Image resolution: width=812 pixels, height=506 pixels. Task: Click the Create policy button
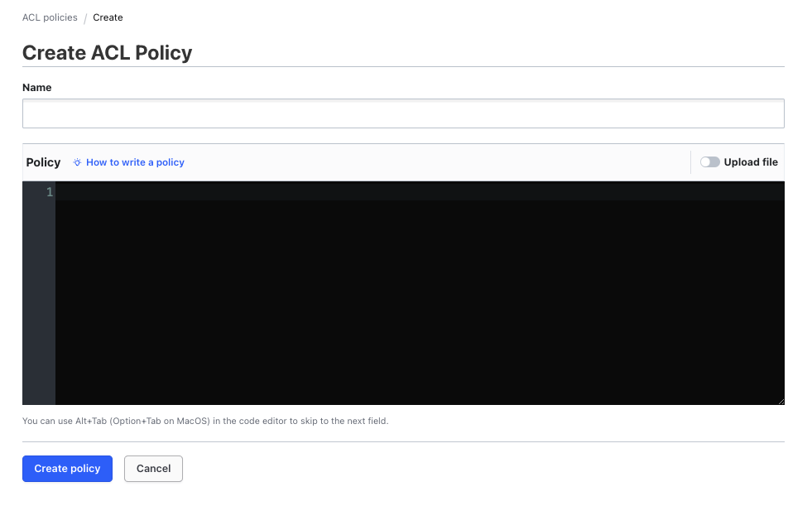click(x=67, y=469)
